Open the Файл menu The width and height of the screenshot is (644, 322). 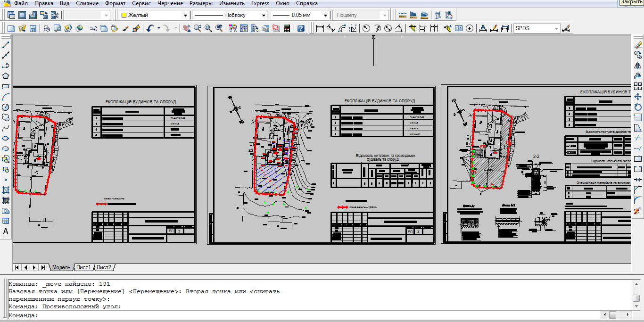click(21, 3)
